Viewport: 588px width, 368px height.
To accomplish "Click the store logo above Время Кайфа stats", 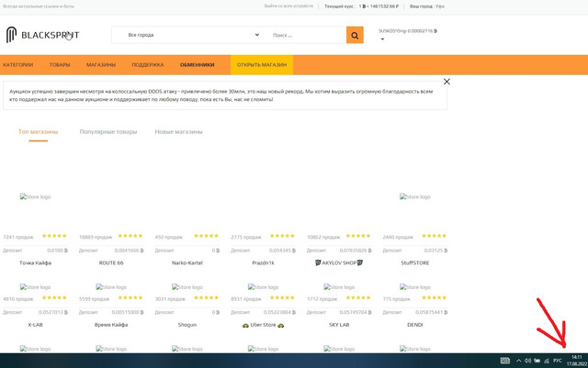I will coord(111,287).
